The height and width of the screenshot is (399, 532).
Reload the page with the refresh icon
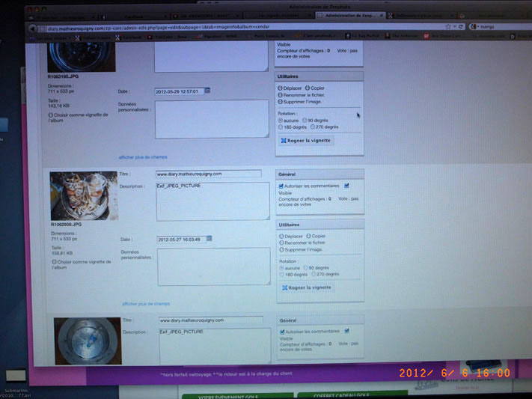461,26
